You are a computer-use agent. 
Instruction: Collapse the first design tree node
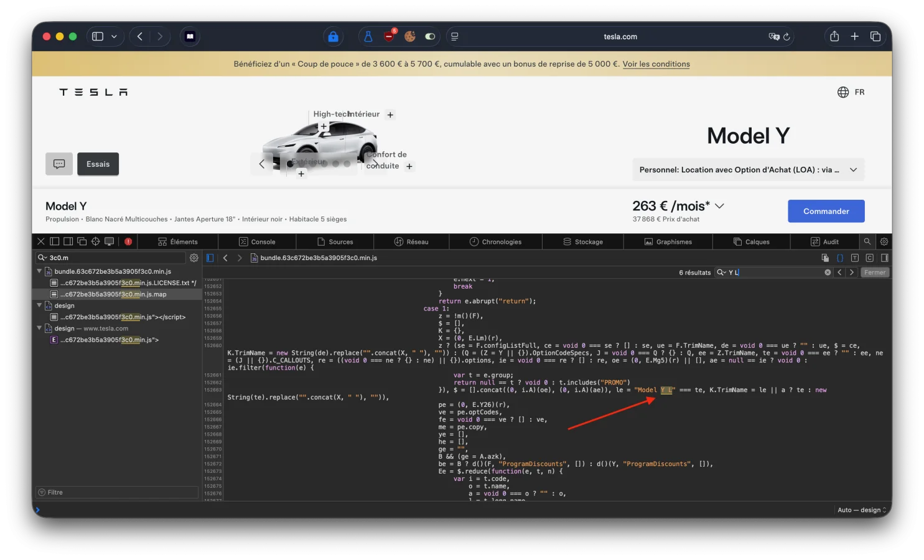pyautogui.click(x=39, y=306)
